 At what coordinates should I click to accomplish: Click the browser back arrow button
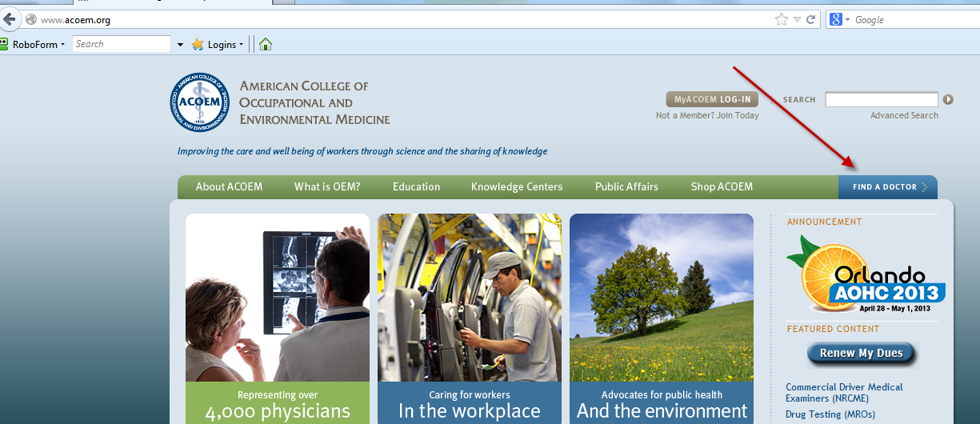point(9,19)
